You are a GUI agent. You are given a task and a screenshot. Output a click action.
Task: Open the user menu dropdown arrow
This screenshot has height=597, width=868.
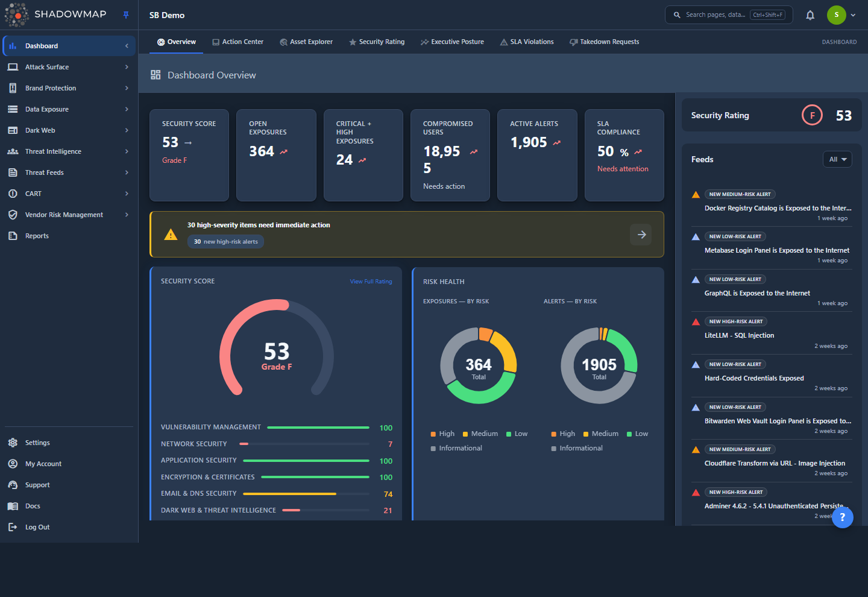(x=853, y=15)
